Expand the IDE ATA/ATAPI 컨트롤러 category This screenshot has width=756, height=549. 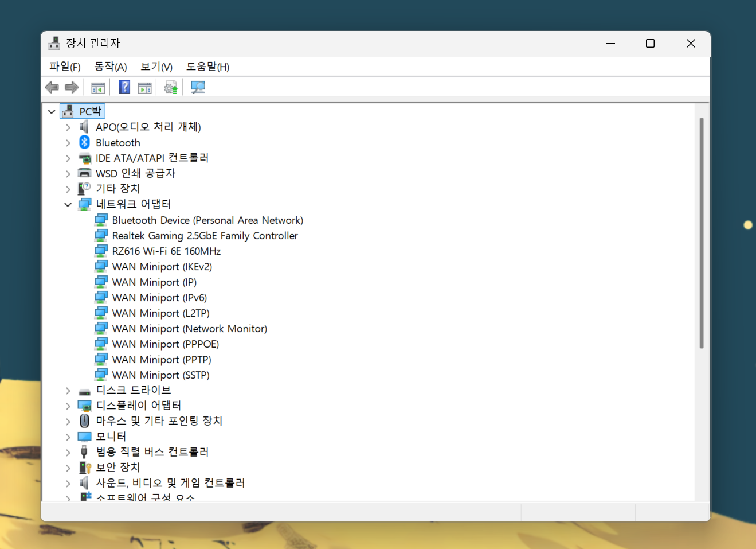point(68,158)
